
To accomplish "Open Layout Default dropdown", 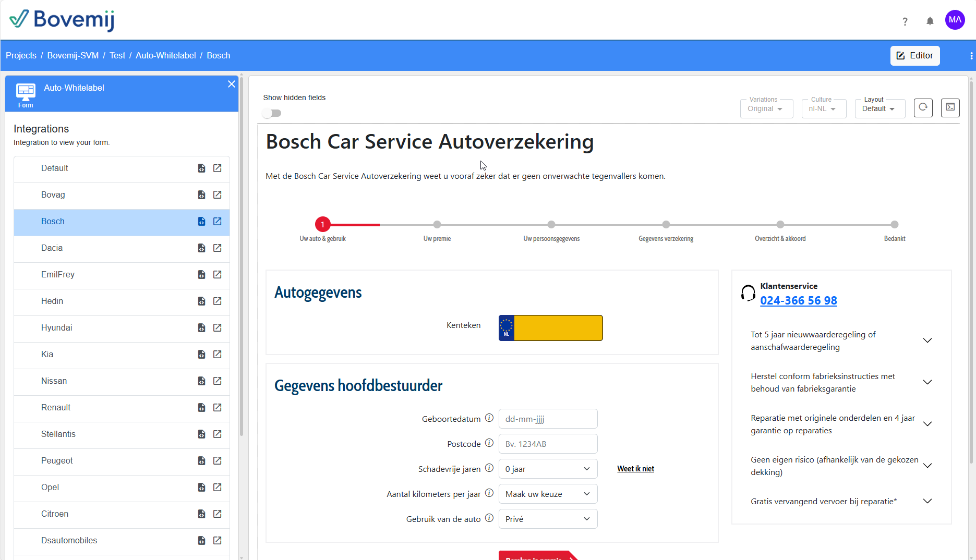I will (x=879, y=108).
